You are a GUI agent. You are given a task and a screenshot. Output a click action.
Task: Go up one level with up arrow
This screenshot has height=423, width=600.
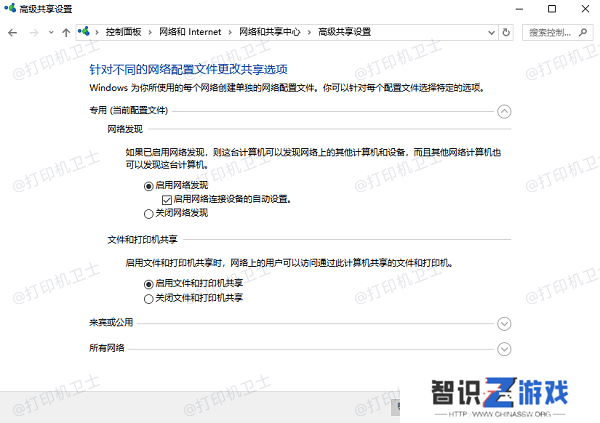pyautogui.click(x=66, y=33)
